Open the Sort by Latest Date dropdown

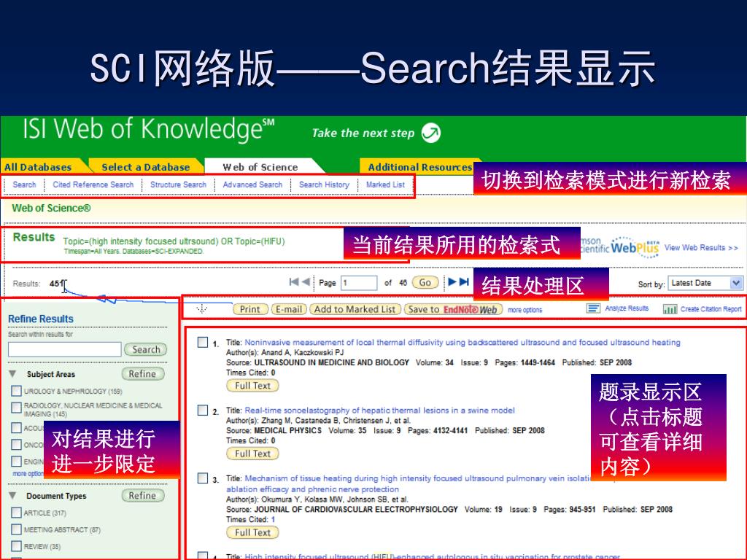click(705, 283)
